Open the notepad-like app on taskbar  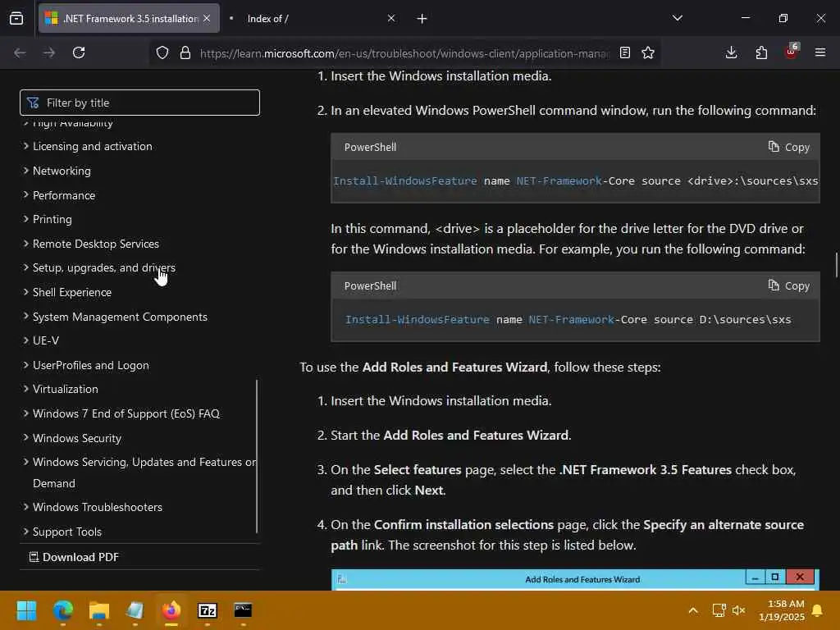coord(135,610)
